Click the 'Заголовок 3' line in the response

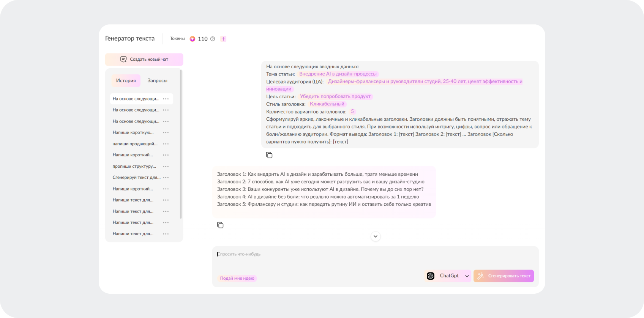point(320,189)
